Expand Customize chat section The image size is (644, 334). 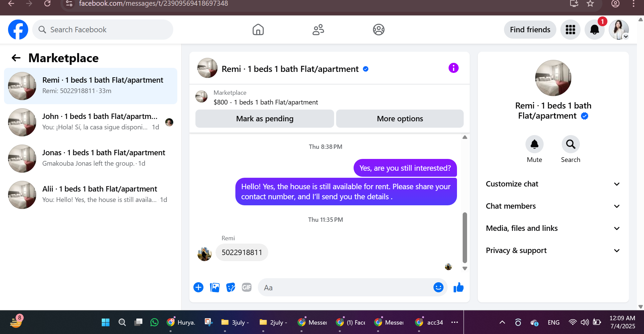[553, 184]
